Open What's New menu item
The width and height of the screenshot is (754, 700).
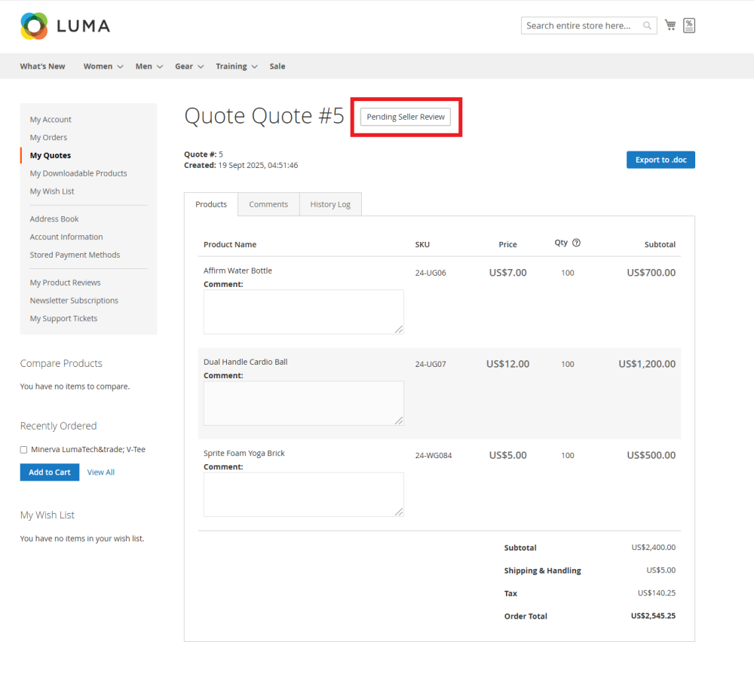coord(42,66)
